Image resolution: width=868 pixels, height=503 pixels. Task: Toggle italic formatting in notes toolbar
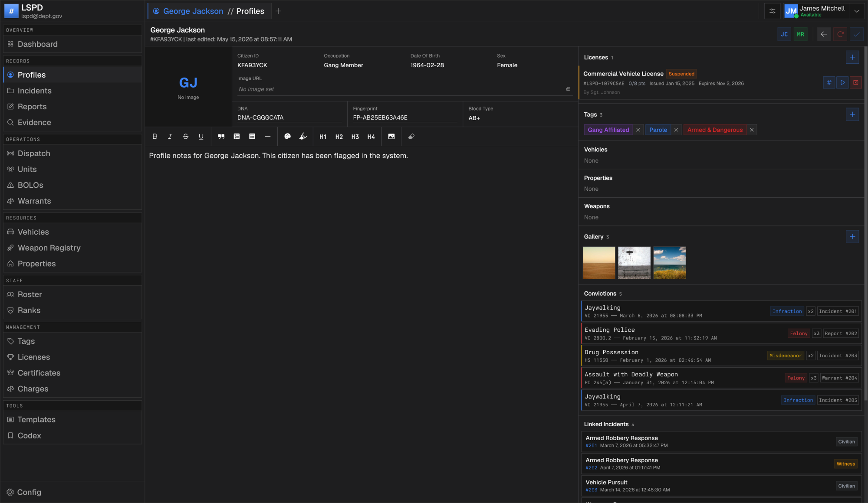click(x=170, y=137)
